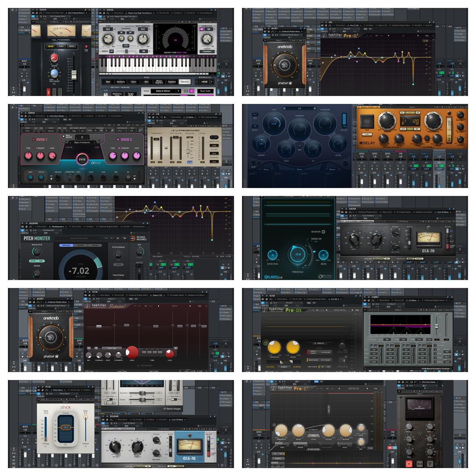Click the help question-mark icon in Waves Tune toolbar
The height and width of the screenshot is (476, 476).
click(215, 22)
